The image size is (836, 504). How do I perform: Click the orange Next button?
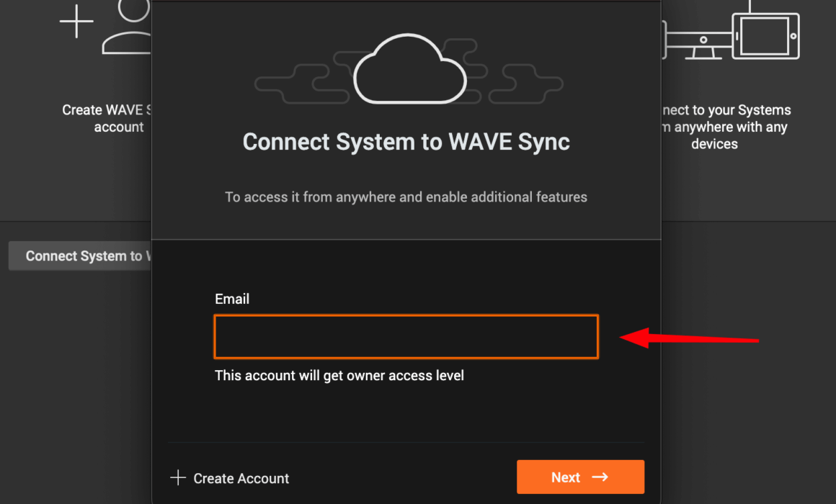[580, 477]
